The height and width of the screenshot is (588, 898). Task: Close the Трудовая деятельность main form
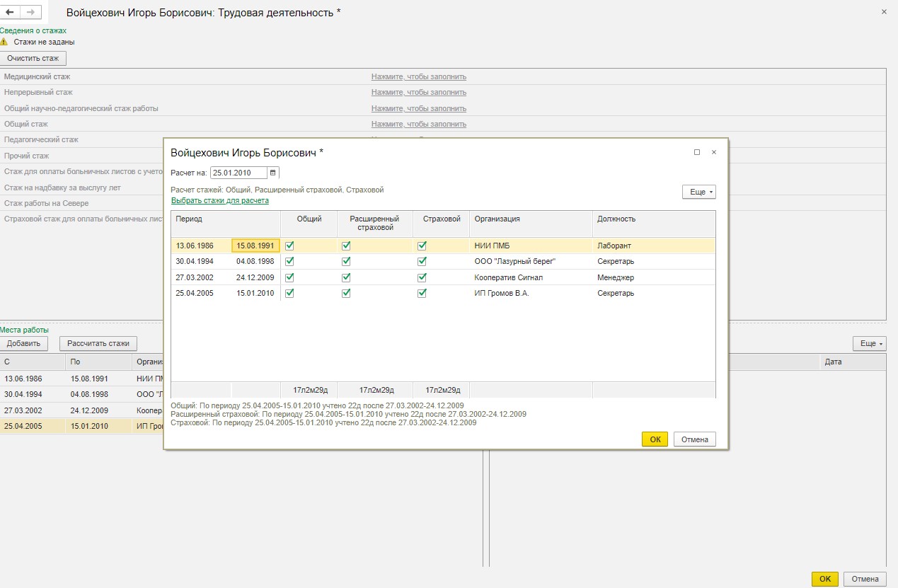click(x=884, y=12)
